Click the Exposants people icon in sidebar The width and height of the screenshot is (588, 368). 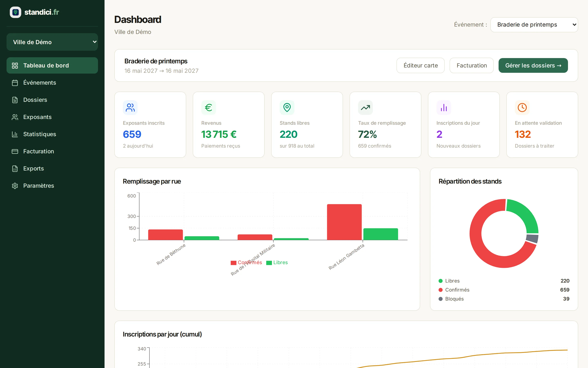tap(15, 117)
